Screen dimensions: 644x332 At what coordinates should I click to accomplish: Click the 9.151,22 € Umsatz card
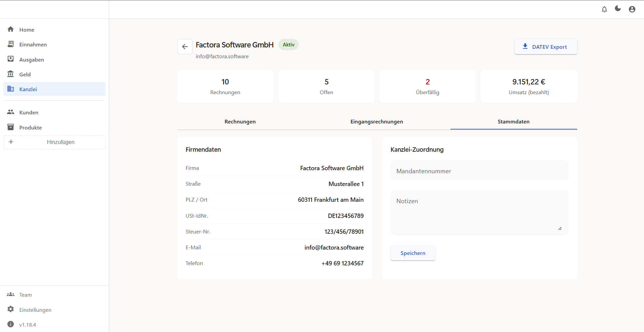click(x=529, y=86)
